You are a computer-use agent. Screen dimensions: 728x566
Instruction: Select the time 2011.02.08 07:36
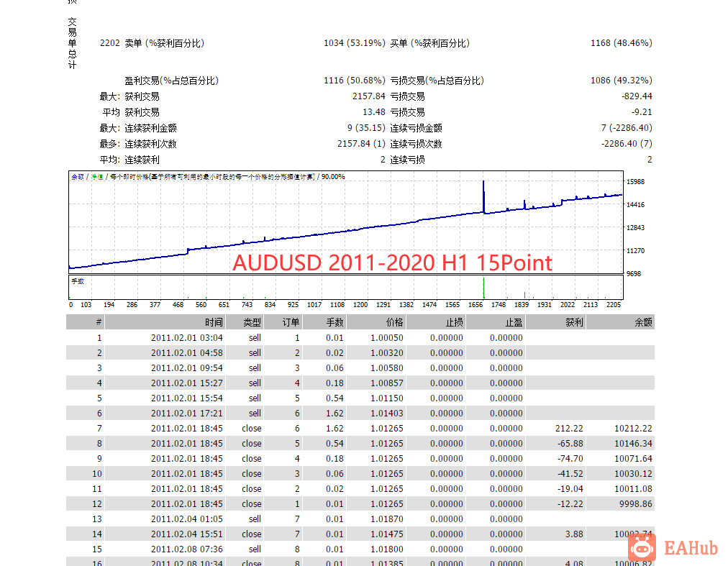point(186,549)
